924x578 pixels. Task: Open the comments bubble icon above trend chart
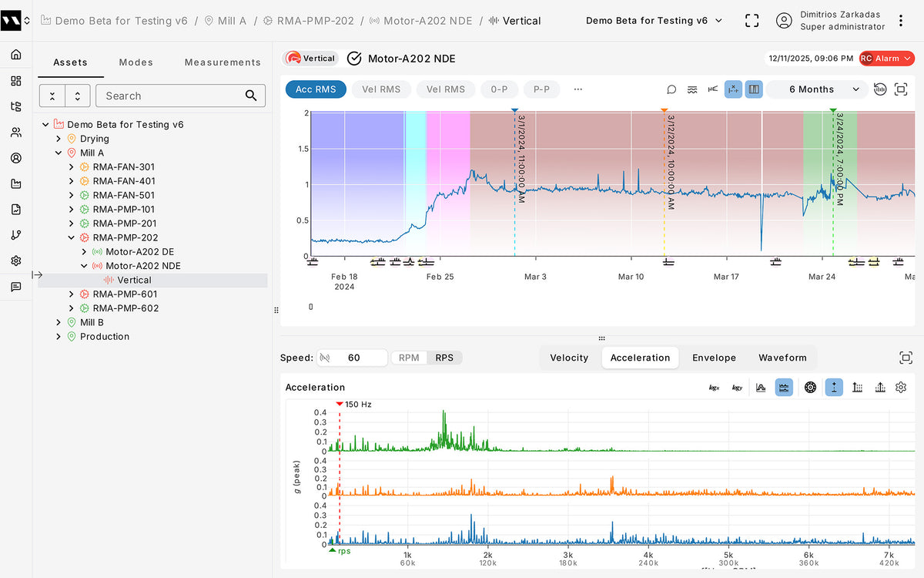click(x=671, y=89)
